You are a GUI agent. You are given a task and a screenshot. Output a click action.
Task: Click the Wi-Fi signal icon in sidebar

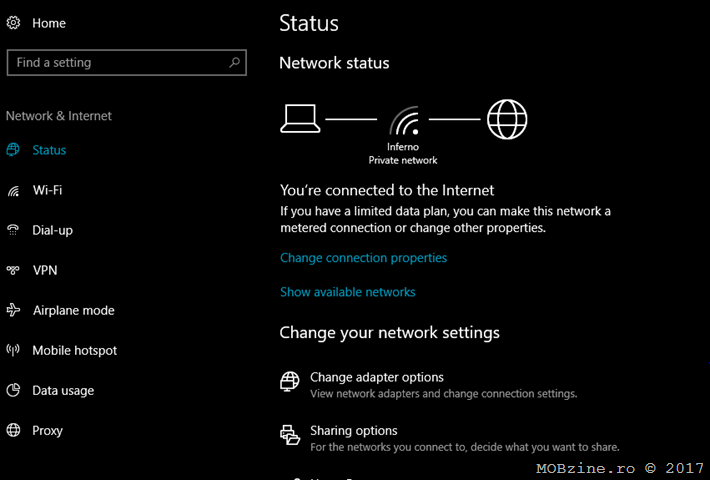coord(13,190)
